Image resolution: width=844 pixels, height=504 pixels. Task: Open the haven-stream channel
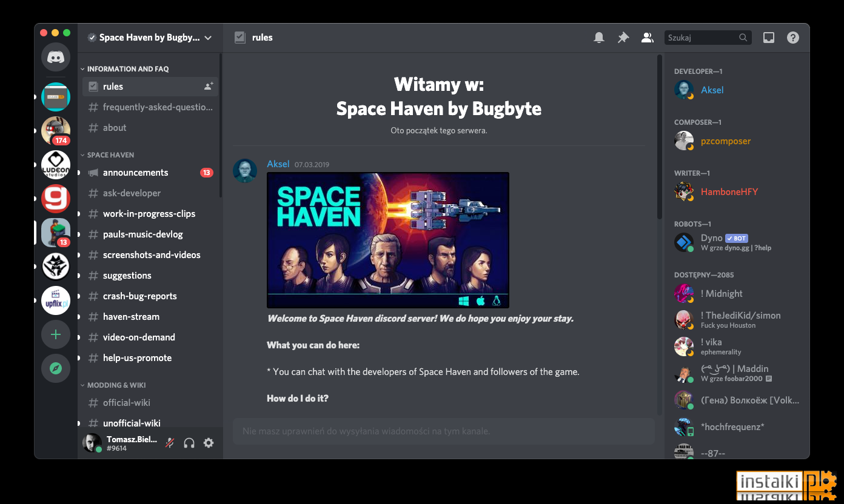point(150,317)
